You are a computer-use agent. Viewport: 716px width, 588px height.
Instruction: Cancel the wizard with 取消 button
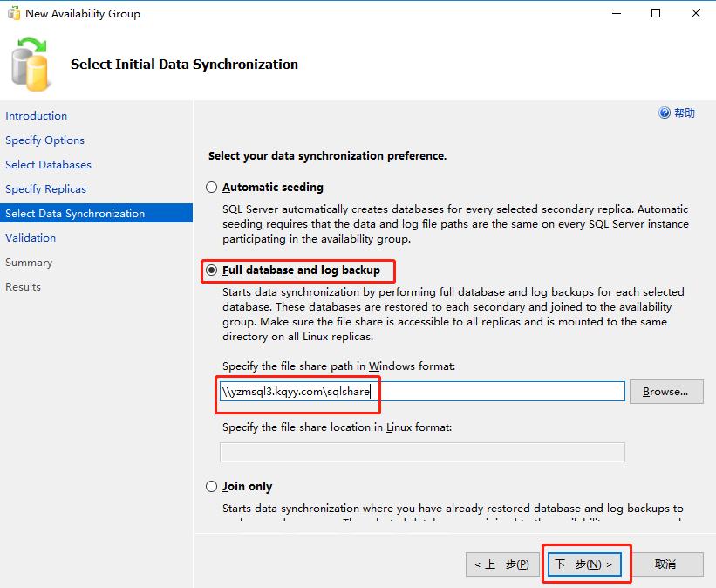coord(665,564)
